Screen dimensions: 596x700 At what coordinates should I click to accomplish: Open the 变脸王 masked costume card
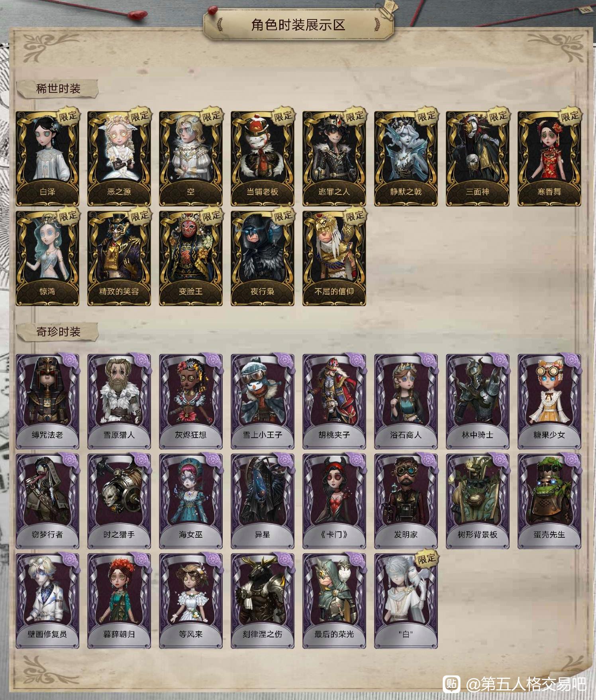(x=191, y=258)
